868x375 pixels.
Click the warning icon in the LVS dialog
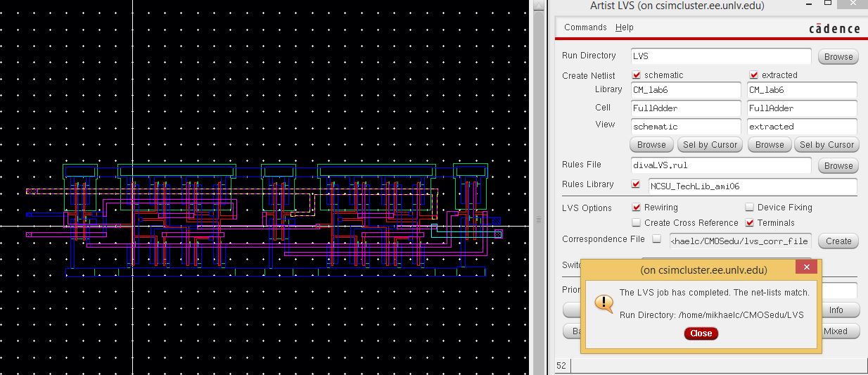click(x=604, y=303)
